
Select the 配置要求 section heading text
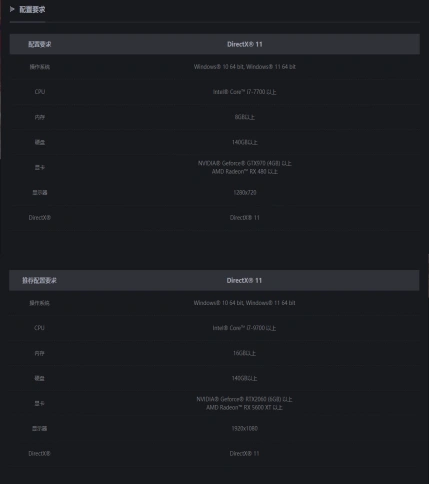(x=32, y=10)
